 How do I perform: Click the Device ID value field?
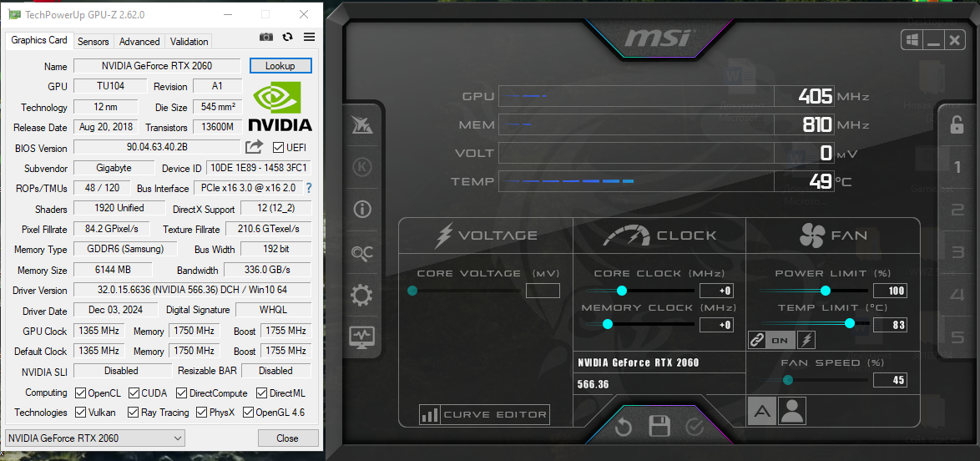pos(259,168)
